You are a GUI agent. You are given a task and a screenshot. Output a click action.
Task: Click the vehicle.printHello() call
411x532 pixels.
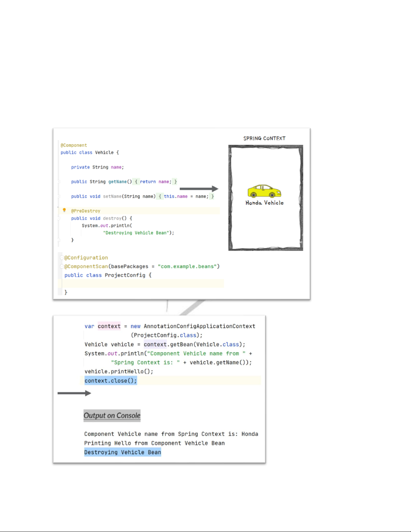click(119, 372)
